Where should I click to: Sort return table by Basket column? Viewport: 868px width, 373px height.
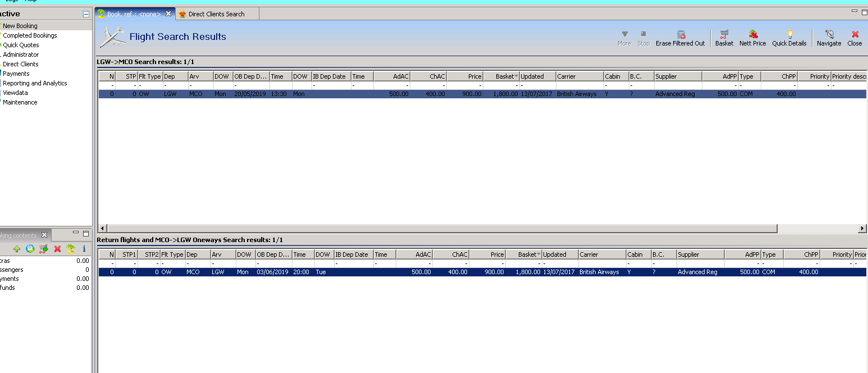click(x=523, y=254)
